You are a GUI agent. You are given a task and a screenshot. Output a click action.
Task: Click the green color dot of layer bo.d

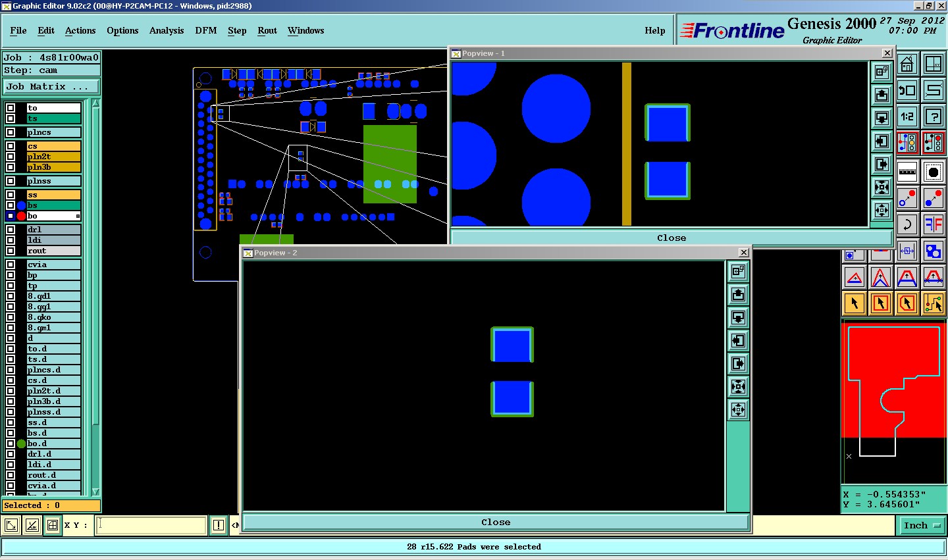click(21, 444)
